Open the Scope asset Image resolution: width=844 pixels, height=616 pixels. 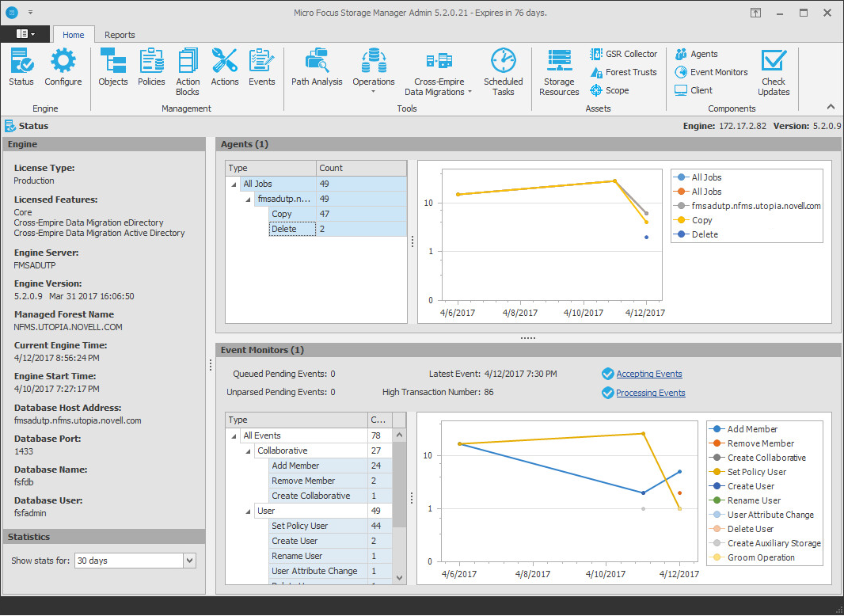[x=610, y=90]
